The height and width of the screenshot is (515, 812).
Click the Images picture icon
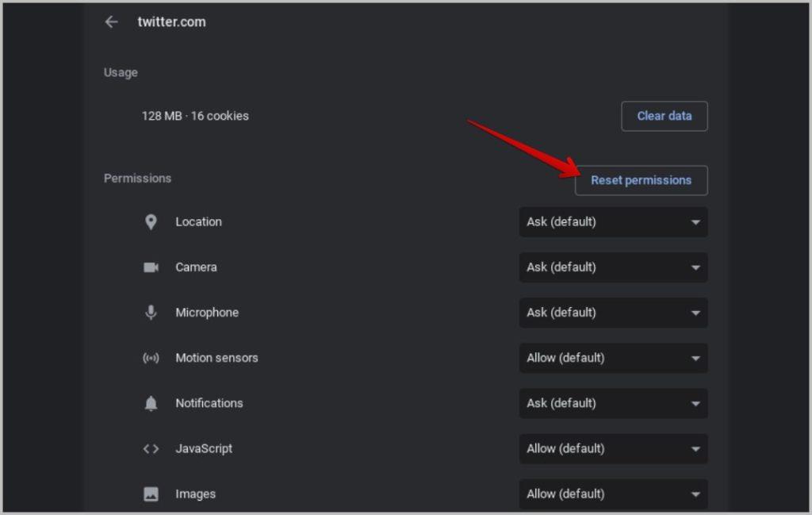point(151,494)
